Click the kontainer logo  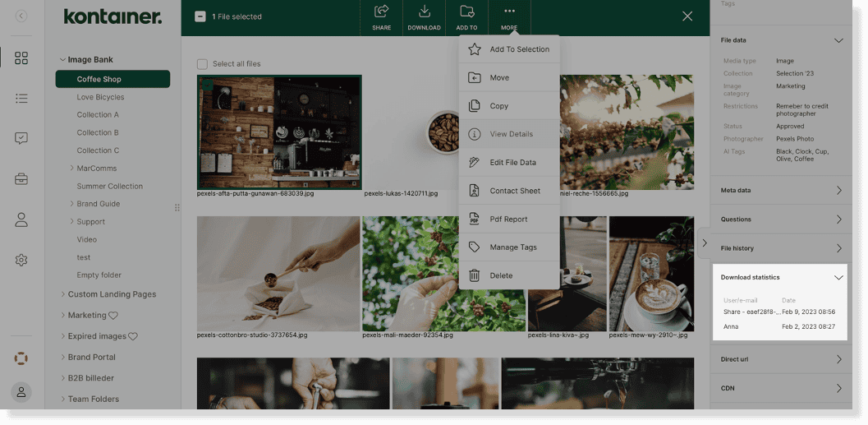coord(113,16)
